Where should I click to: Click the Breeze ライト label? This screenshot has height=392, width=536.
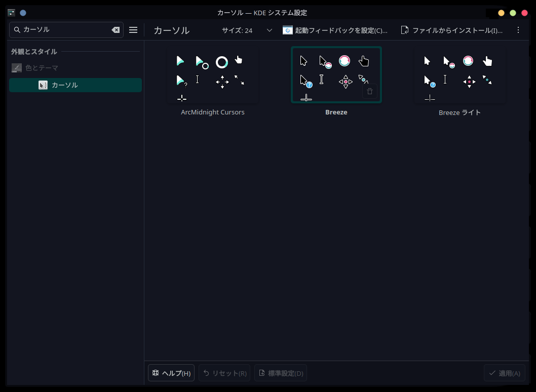point(460,112)
